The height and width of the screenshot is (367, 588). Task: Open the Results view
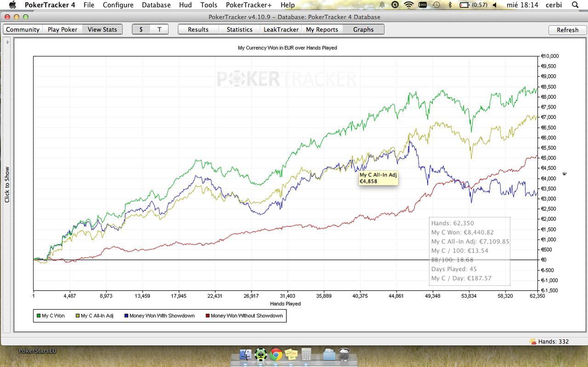pos(198,29)
